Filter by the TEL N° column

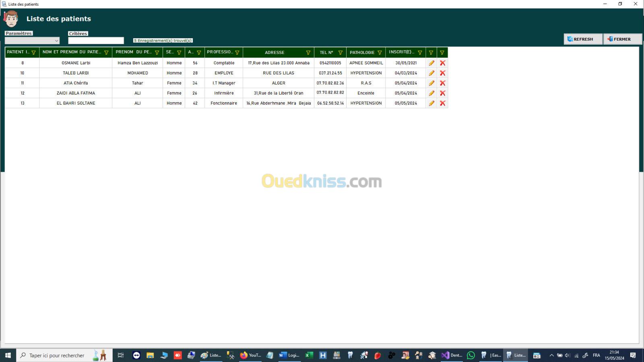click(x=341, y=53)
